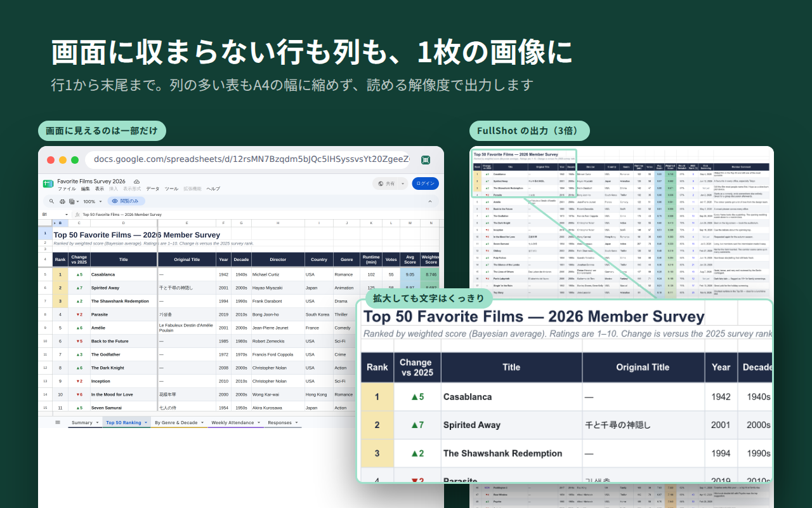Select the Bong Joon-ho cell
812x508 pixels.
[278, 314]
